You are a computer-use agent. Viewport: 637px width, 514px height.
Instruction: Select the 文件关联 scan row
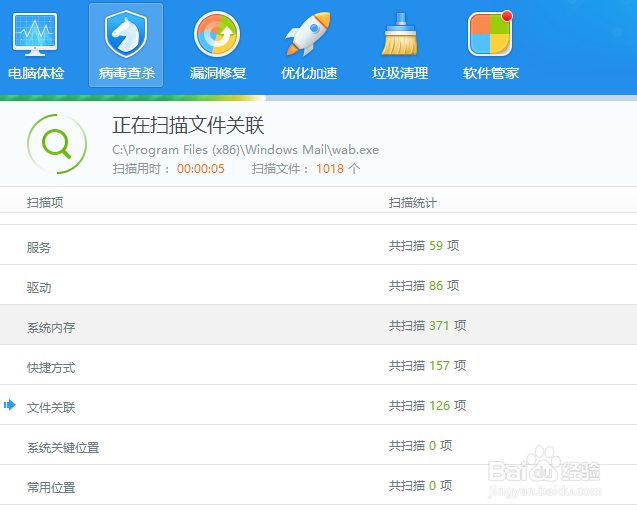point(318,405)
